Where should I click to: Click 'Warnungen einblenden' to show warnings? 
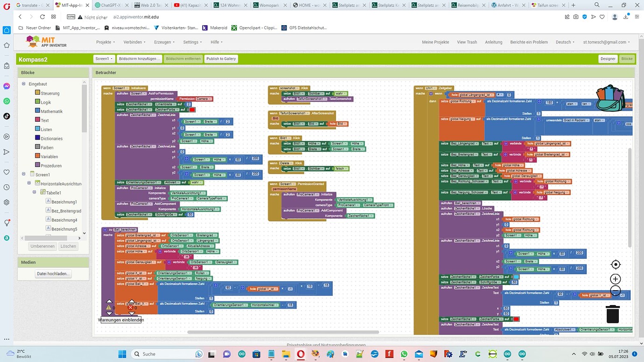(121, 320)
